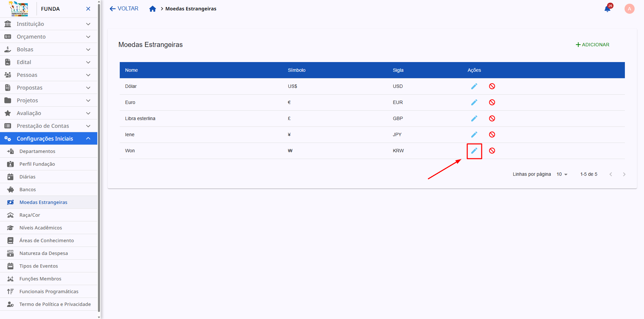644x319 pixels.
Task: Go to home via house icon
Action: pyautogui.click(x=153, y=9)
